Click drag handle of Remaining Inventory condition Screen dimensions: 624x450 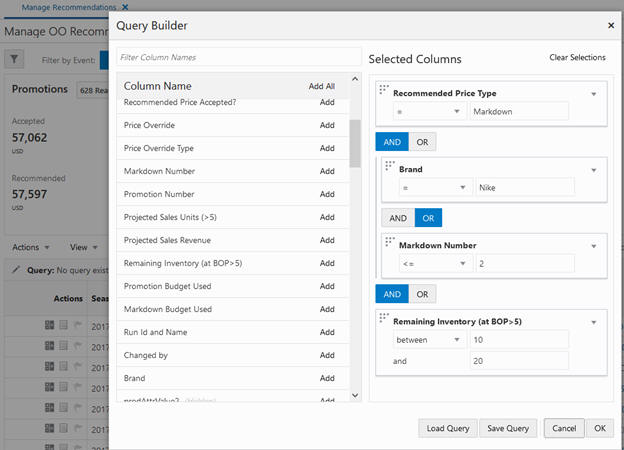click(384, 318)
